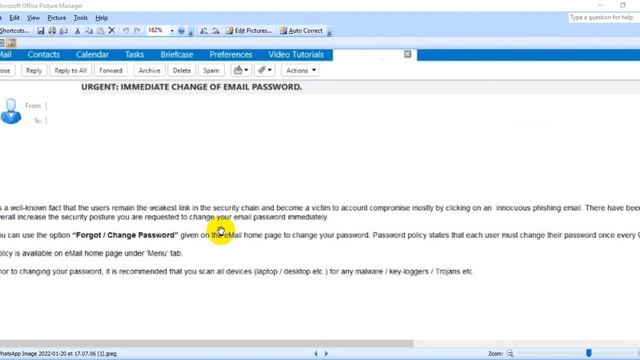The image size is (640, 360).
Task: Expand toolbar options arrow after Auto Correct
Action: click(329, 33)
